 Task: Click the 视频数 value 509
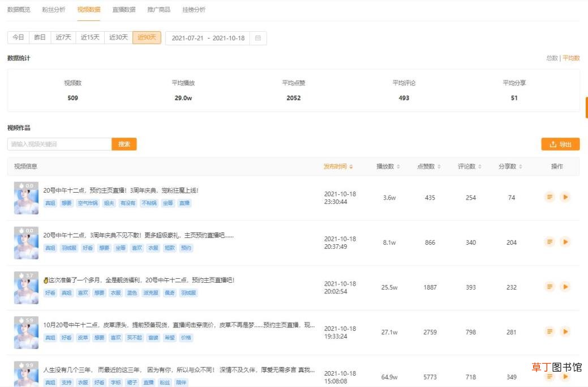[73, 98]
